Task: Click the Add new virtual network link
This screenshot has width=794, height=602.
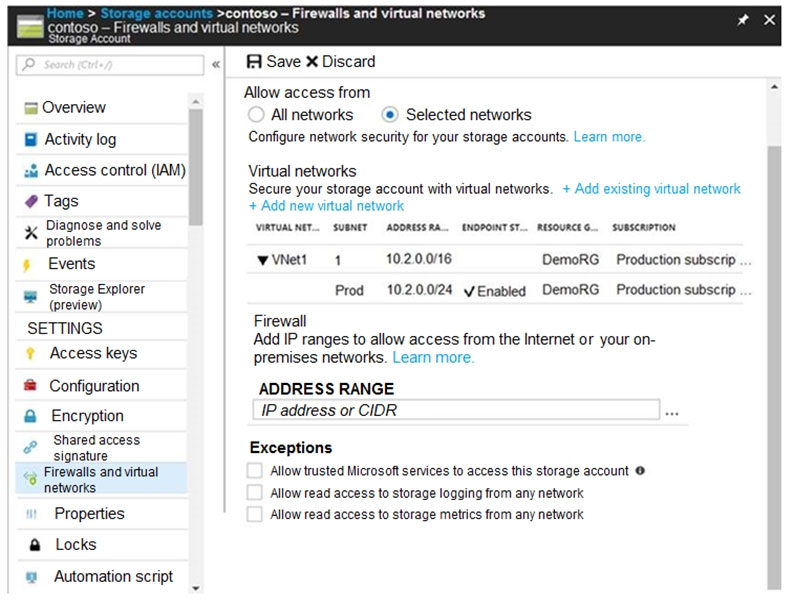Action: 326,206
